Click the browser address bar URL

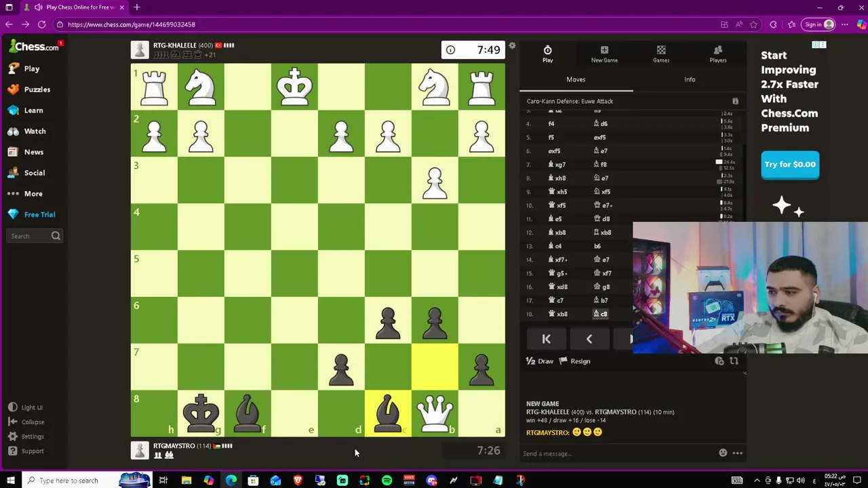132,24
